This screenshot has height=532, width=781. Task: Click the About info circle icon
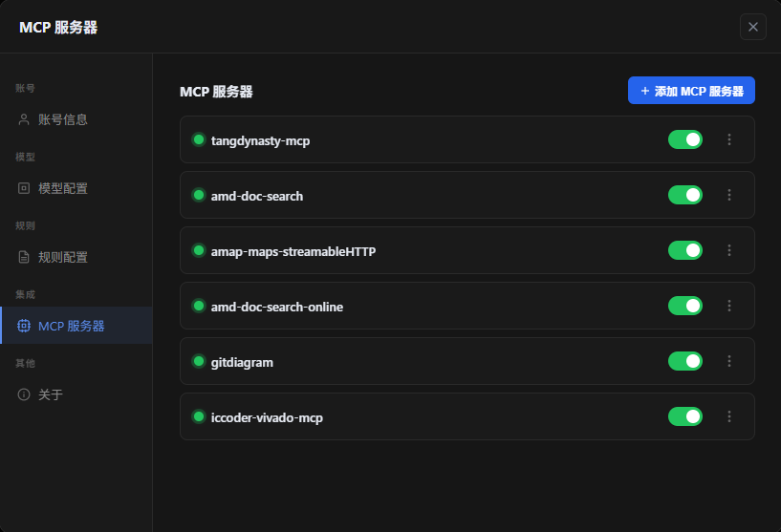point(23,394)
